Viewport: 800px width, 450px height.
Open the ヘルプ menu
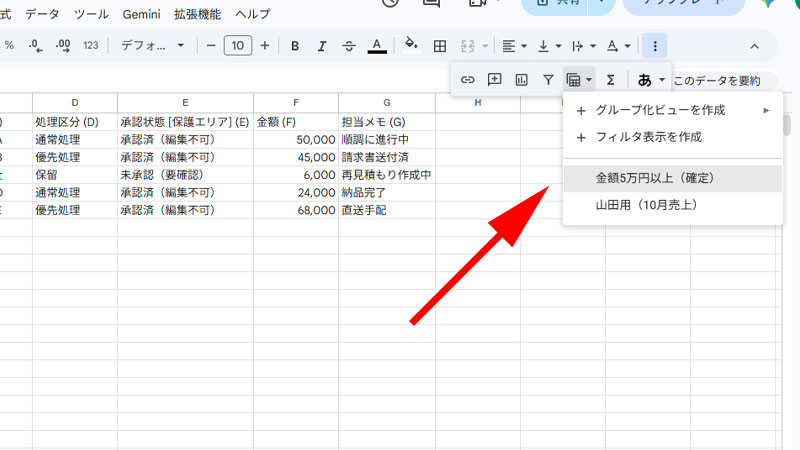coord(253,14)
